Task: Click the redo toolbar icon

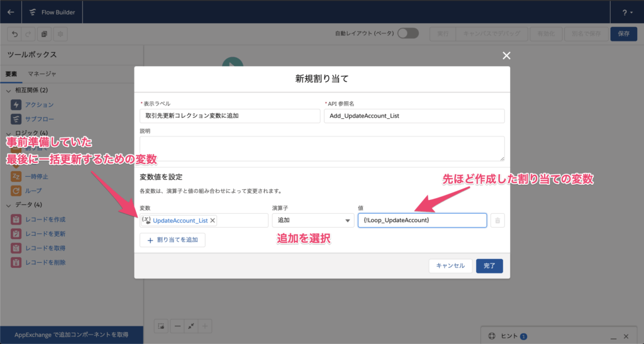Action: pyautogui.click(x=28, y=34)
